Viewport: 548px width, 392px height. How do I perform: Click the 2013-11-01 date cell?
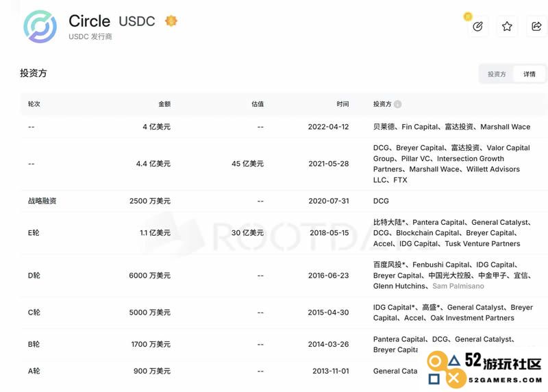pos(331,371)
